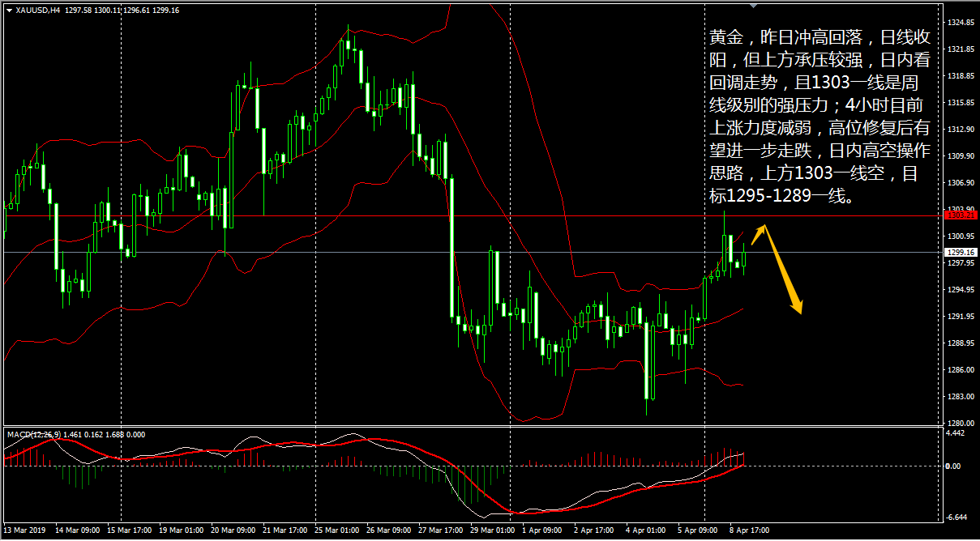
Task: Click the XAUUSD,H4 symbol label
Action: point(37,11)
